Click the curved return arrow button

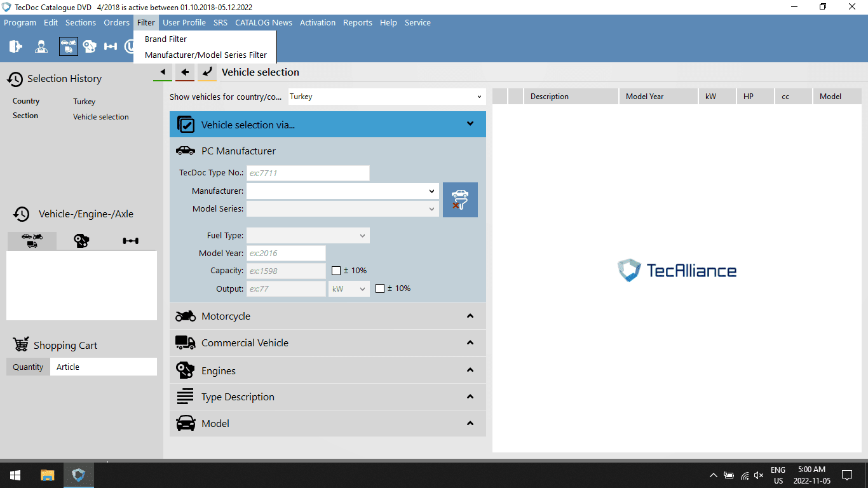[207, 72]
